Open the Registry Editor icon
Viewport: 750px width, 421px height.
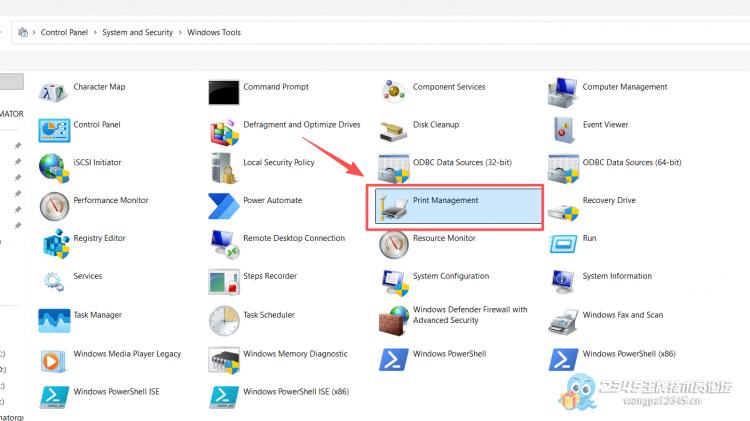click(54, 243)
